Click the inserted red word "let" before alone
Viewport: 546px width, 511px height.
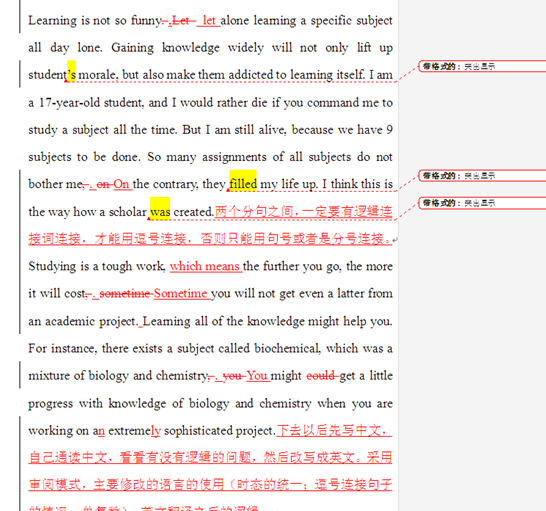pyautogui.click(x=209, y=21)
